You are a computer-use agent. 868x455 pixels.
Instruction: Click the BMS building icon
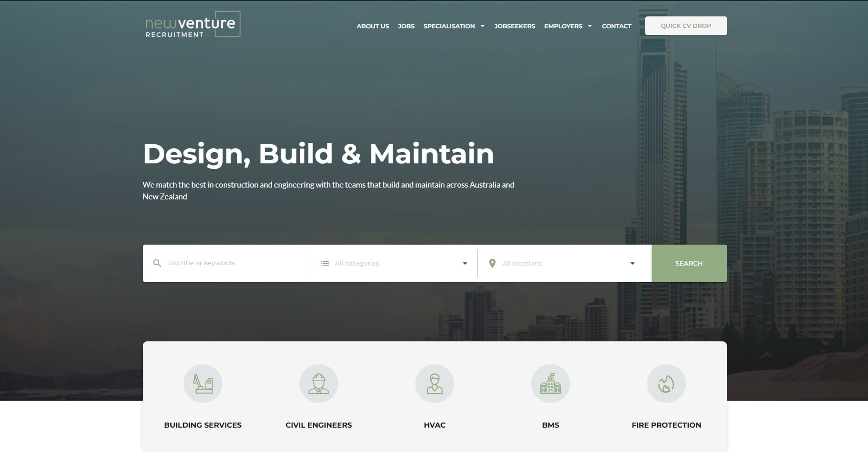(550, 383)
